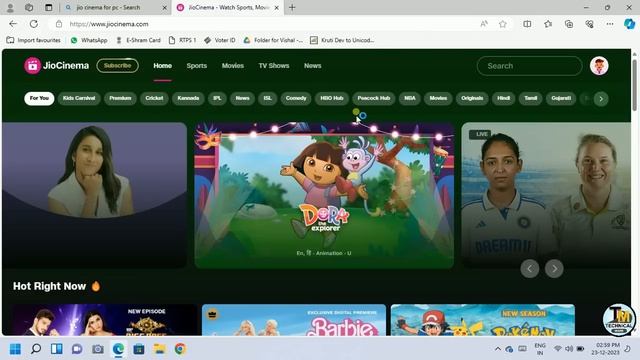Select the Premium chip
The height and width of the screenshot is (360, 640).
pyautogui.click(x=120, y=98)
